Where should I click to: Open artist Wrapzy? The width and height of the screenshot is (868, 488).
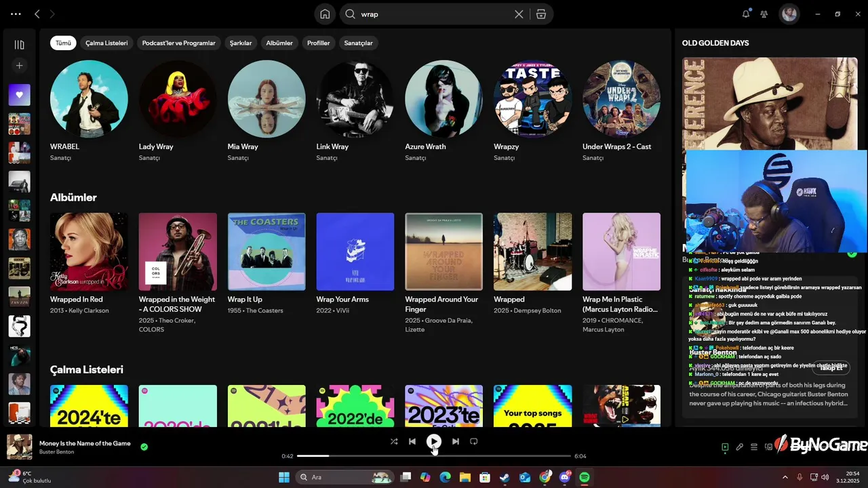coord(532,99)
